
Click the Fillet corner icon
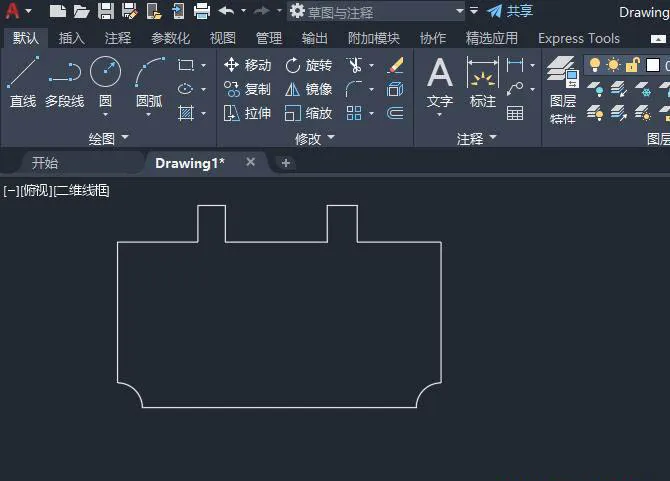(x=354, y=89)
